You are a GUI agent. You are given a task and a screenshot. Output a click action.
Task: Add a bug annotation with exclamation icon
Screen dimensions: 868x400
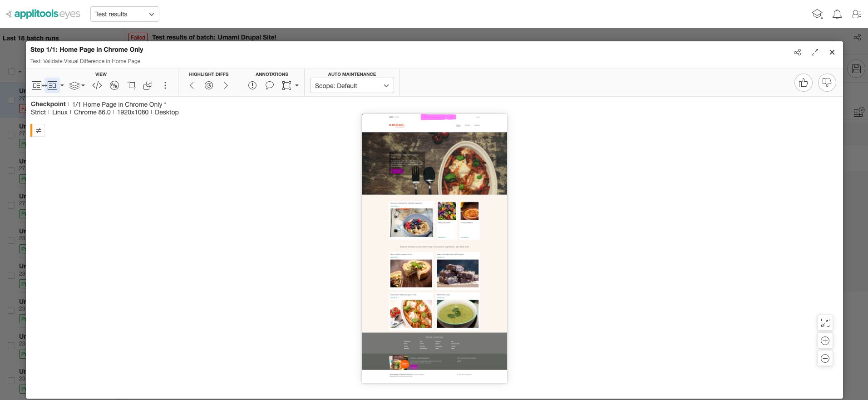252,85
